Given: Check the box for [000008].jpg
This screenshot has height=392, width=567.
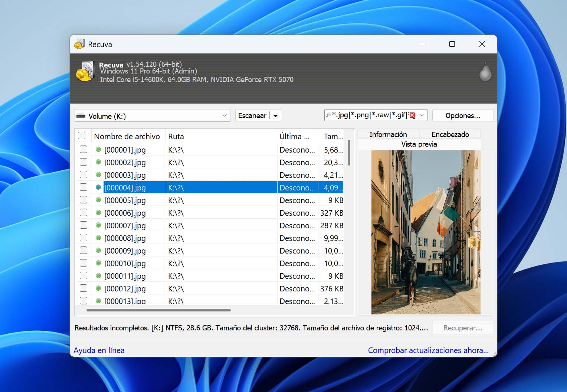Looking at the screenshot, I should [x=83, y=238].
